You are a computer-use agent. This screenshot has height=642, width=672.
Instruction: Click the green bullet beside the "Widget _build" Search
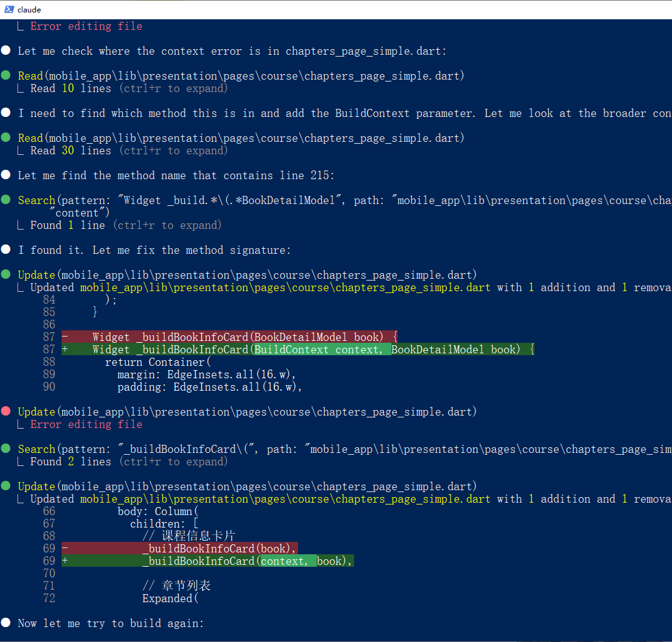pyautogui.click(x=6, y=200)
